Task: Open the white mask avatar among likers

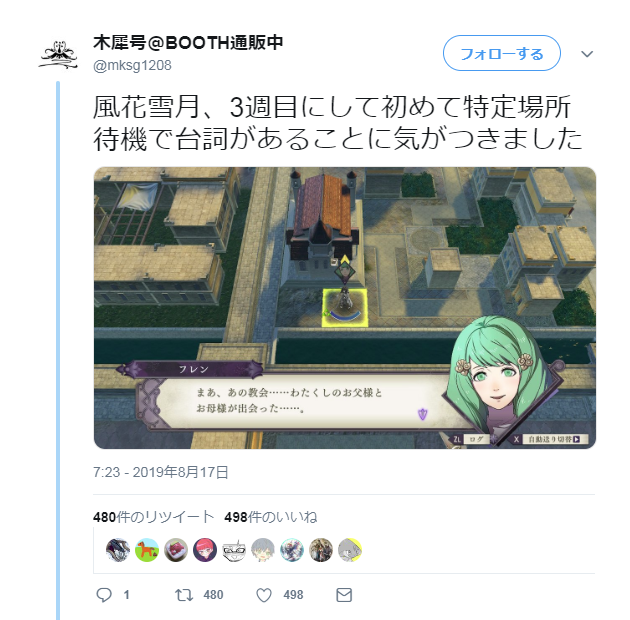Action: 234,550
